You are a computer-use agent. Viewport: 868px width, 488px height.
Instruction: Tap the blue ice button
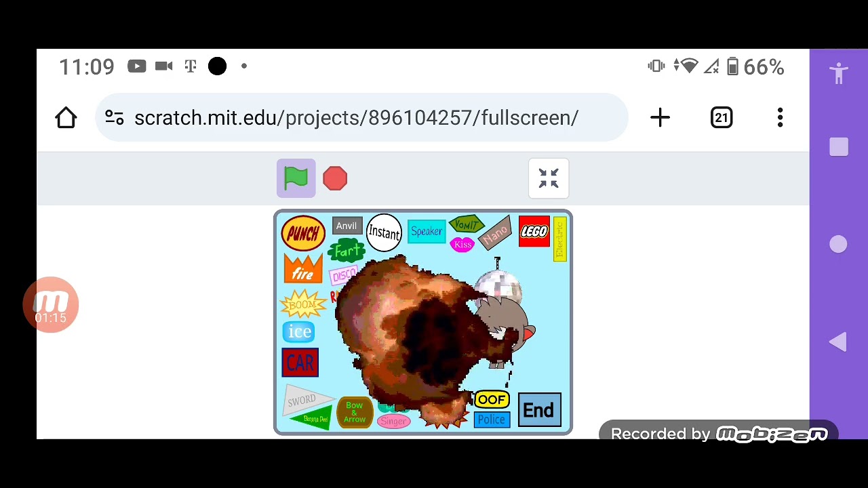[x=299, y=331]
